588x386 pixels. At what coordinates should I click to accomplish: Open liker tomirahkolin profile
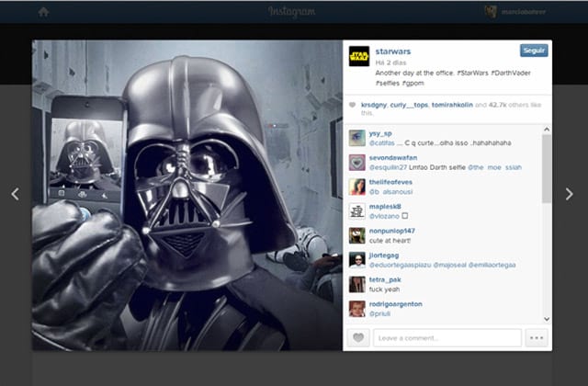click(452, 105)
